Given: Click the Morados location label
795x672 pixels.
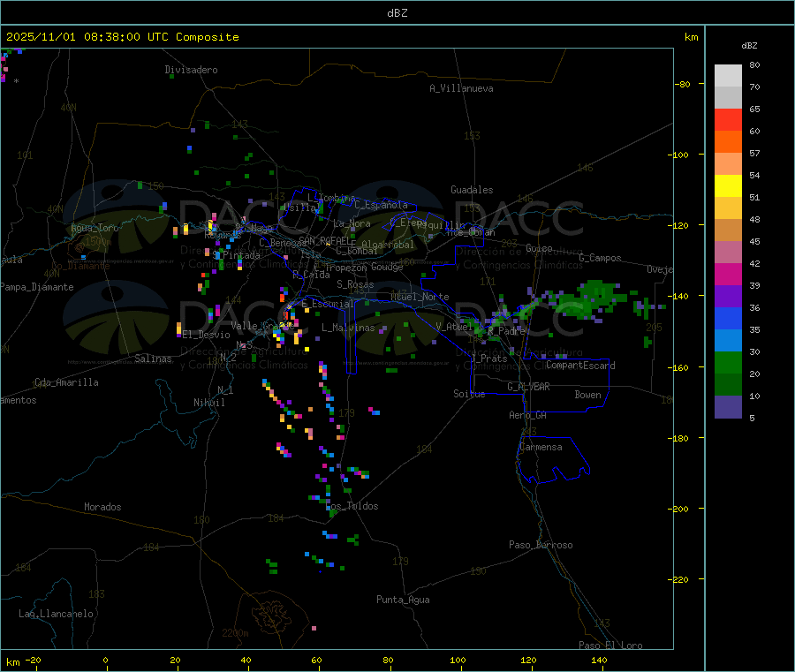Looking at the screenshot, I should [102, 507].
